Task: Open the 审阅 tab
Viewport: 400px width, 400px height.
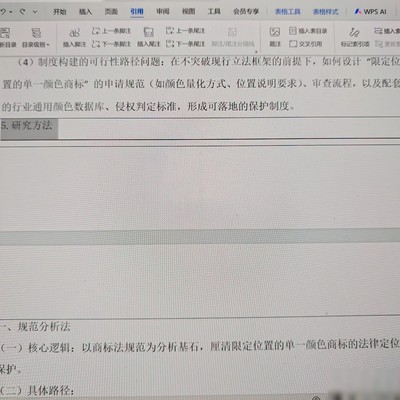Action: [x=163, y=12]
